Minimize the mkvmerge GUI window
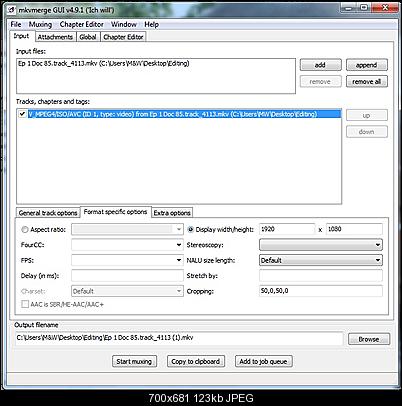 click(x=349, y=8)
